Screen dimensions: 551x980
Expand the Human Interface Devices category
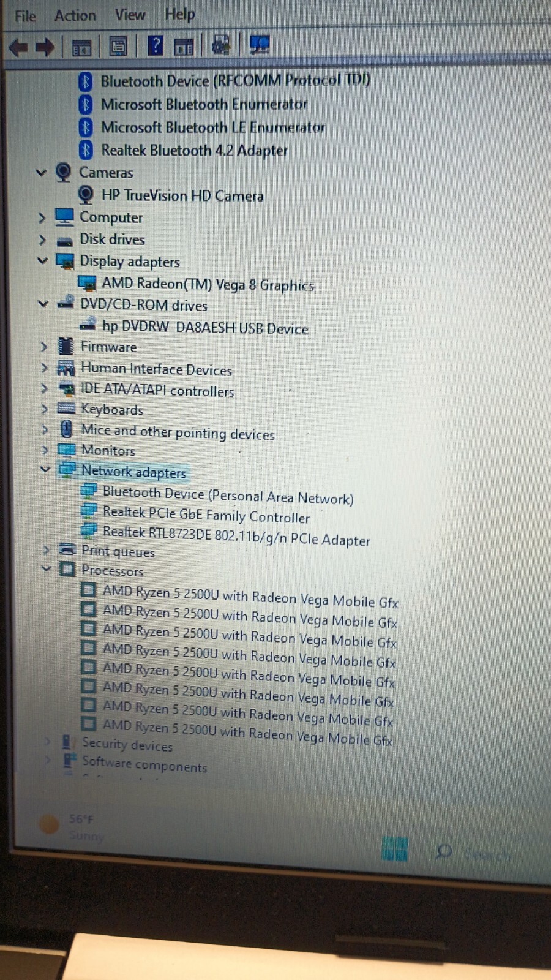click(43, 367)
